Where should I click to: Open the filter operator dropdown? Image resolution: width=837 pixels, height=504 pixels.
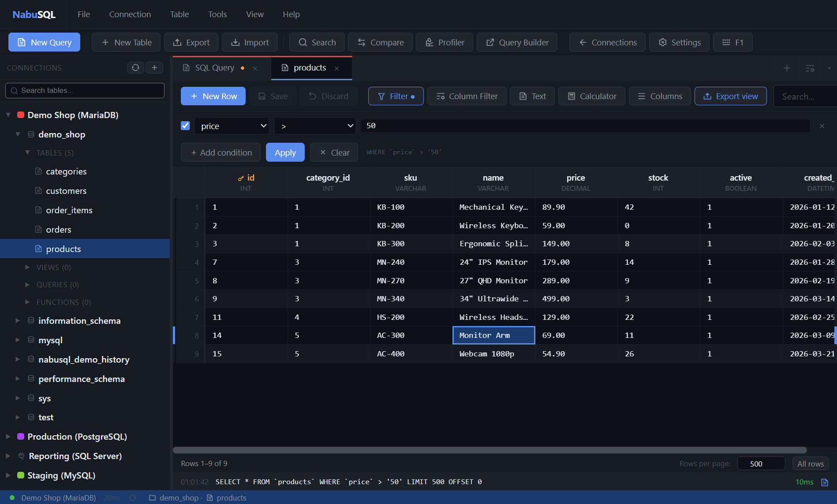tap(315, 126)
